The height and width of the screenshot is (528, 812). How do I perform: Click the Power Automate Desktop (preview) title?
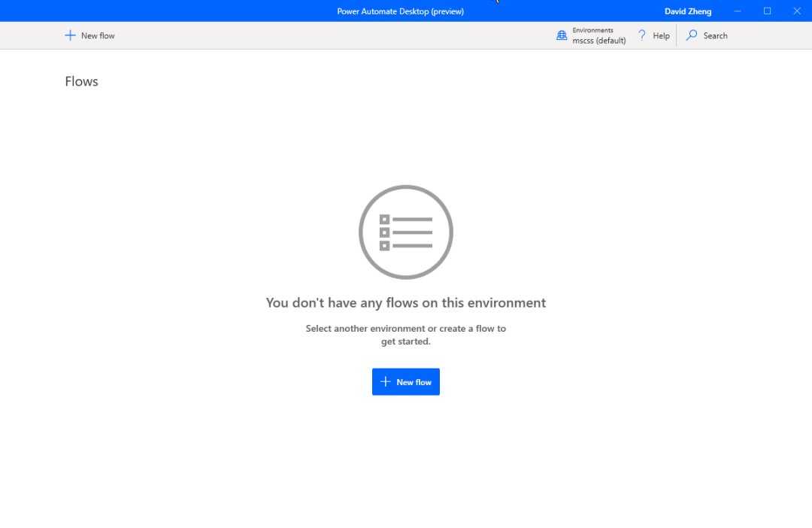click(x=400, y=11)
